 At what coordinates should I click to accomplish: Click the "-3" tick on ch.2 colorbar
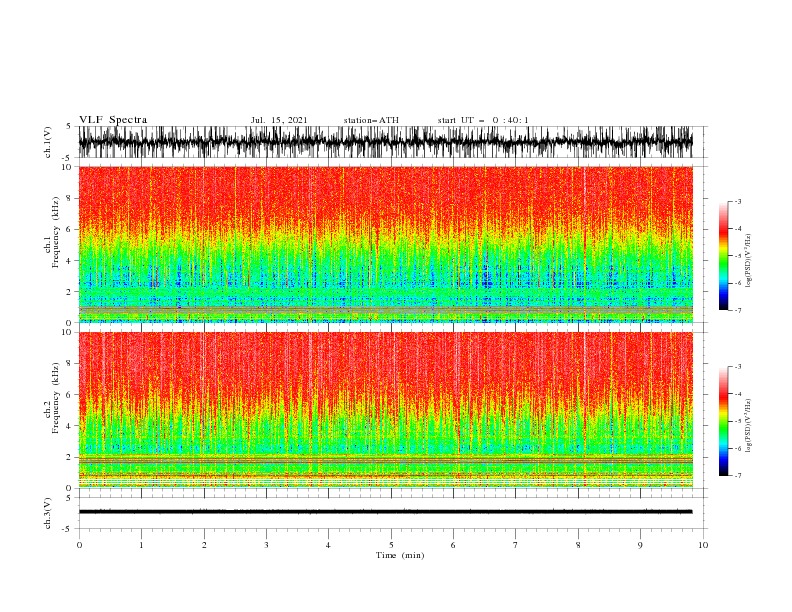[x=738, y=367]
